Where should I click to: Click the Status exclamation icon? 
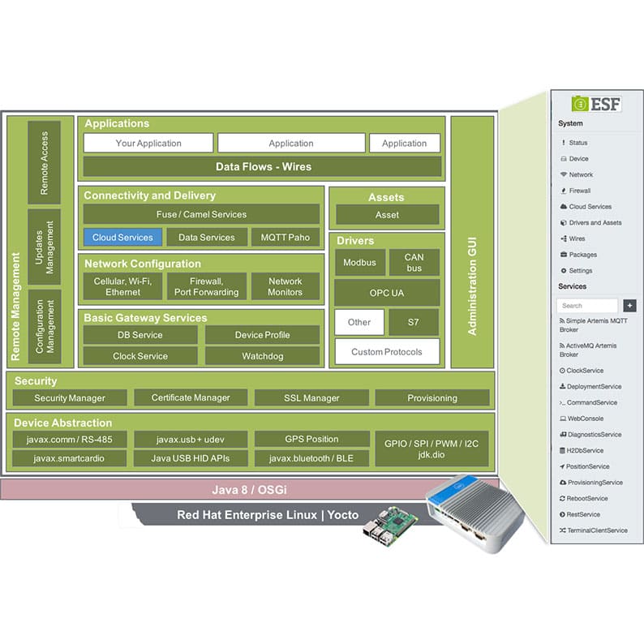[x=564, y=143]
